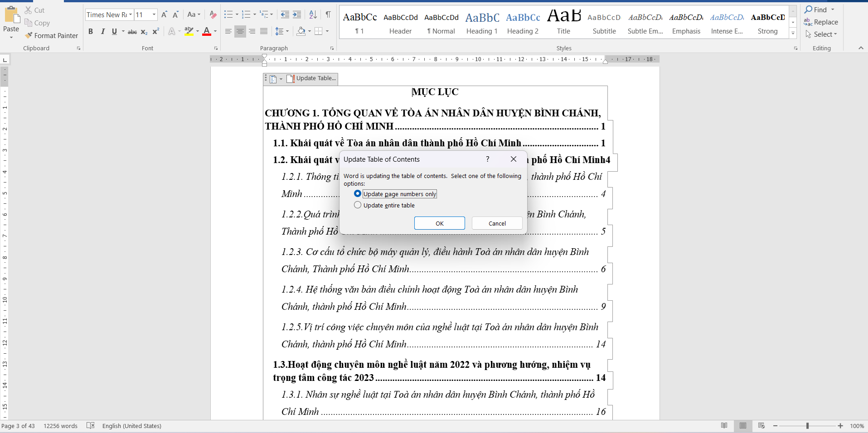Open the Table of Contents options icon dropdown
Image resolution: width=868 pixels, height=433 pixels.
(x=276, y=79)
